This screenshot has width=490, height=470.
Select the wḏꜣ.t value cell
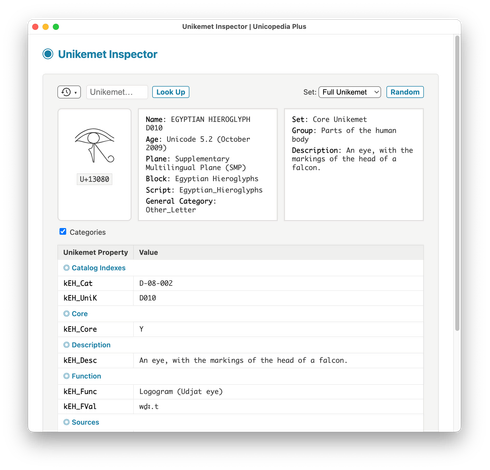coord(279,406)
